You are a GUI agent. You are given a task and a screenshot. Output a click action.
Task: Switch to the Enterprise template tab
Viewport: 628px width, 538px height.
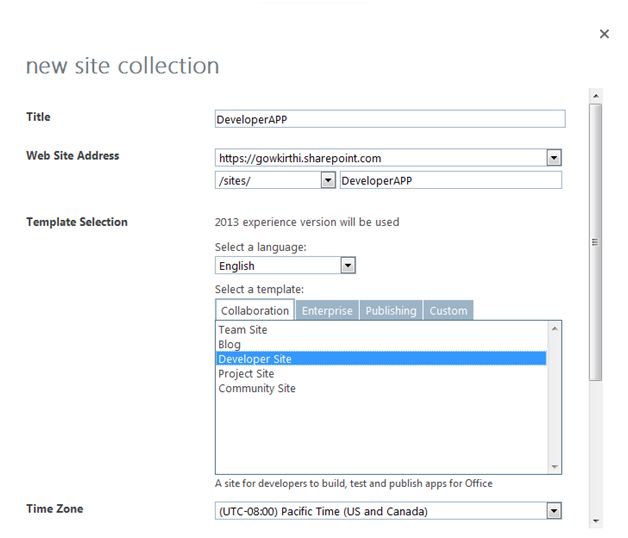click(x=327, y=310)
